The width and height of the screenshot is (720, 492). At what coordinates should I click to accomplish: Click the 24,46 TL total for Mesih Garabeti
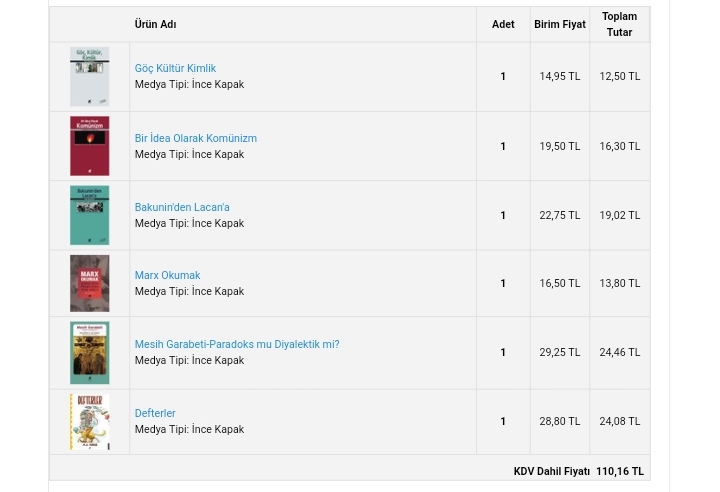click(619, 352)
